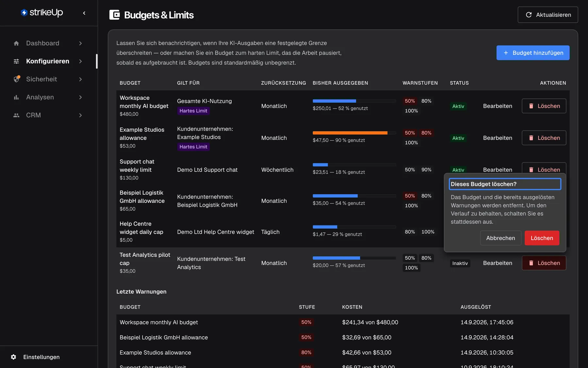Click the Inaktiv status badge
The image size is (588, 368).
pos(460,263)
